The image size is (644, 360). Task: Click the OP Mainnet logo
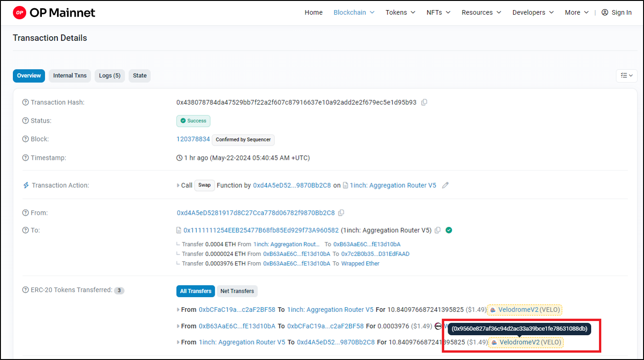pyautogui.click(x=54, y=12)
